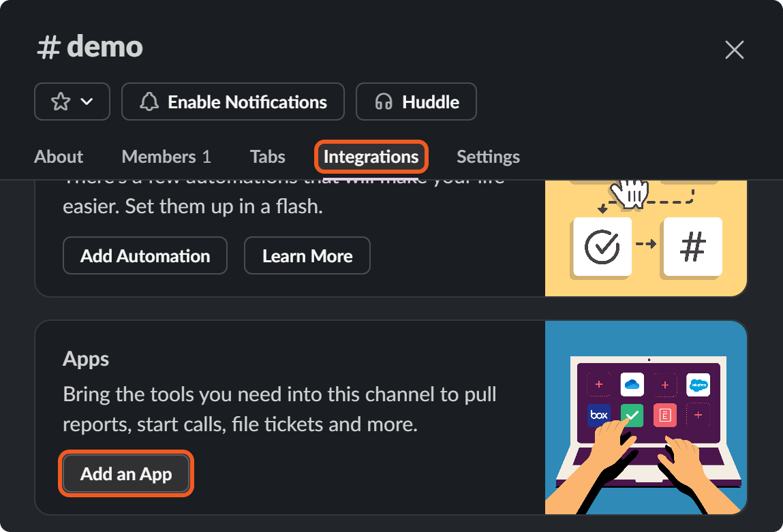Start a Huddle via the headphones button
Image resolution: width=783 pixels, height=532 pixels.
(416, 102)
